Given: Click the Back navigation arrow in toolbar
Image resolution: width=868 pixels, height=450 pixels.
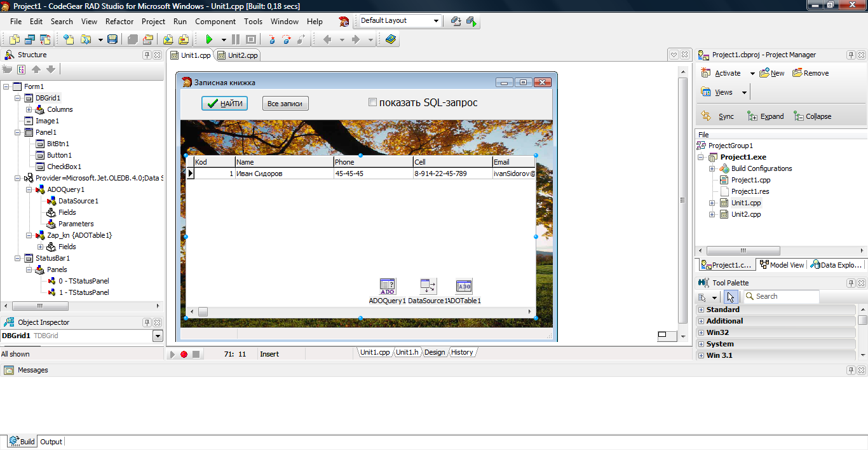Looking at the screenshot, I should [327, 39].
